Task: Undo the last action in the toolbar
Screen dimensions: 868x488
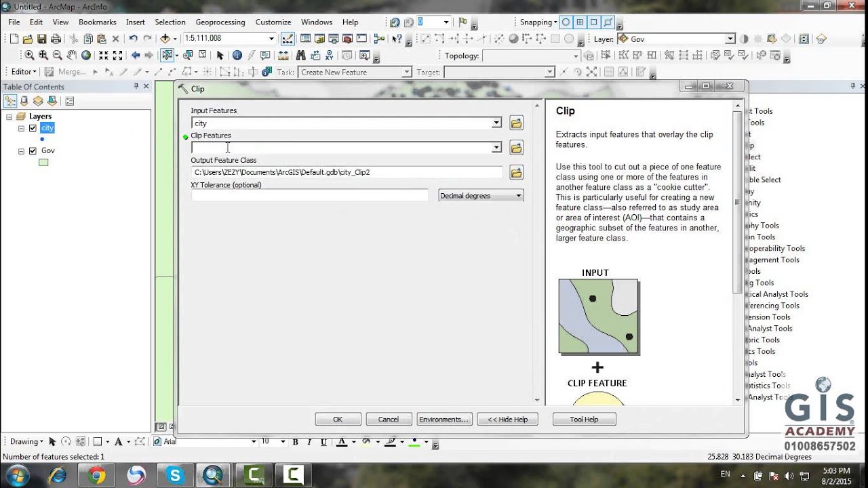Action: [134, 39]
